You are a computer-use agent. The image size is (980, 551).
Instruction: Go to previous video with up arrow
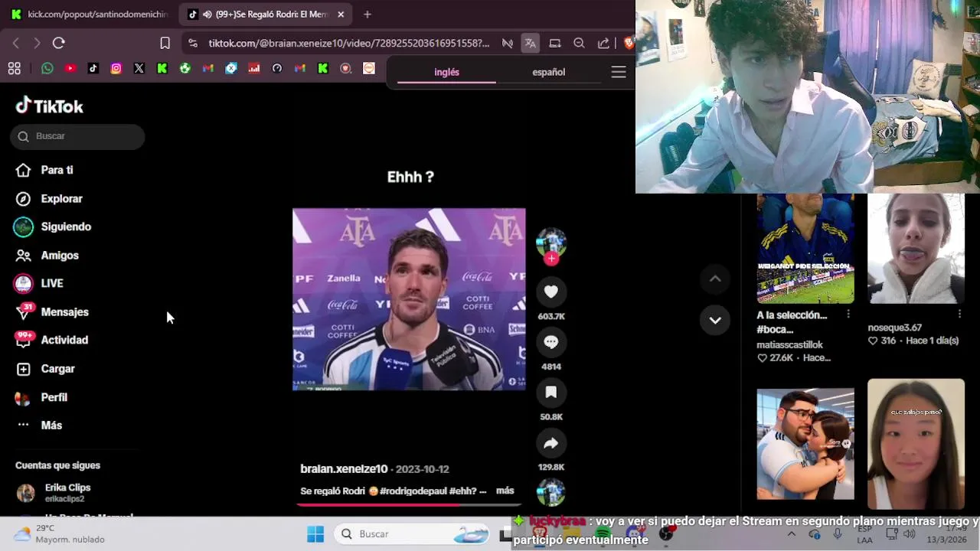[x=715, y=279]
